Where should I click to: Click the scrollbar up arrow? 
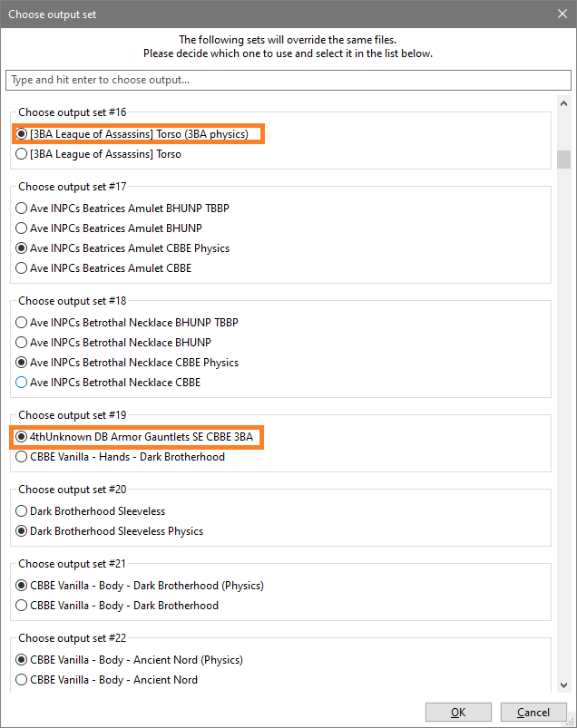tap(563, 103)
